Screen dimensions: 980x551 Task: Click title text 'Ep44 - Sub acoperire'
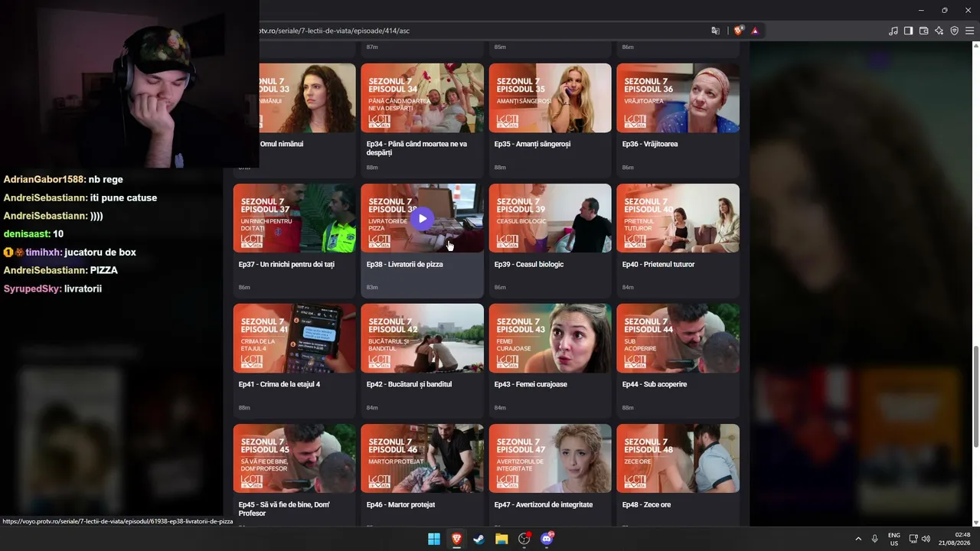click(655, 384)
